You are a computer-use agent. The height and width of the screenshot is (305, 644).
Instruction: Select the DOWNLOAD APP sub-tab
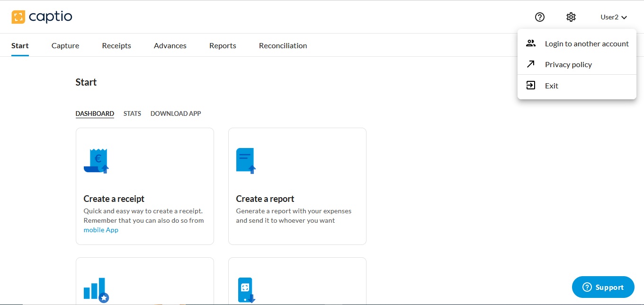coord(176,113)
